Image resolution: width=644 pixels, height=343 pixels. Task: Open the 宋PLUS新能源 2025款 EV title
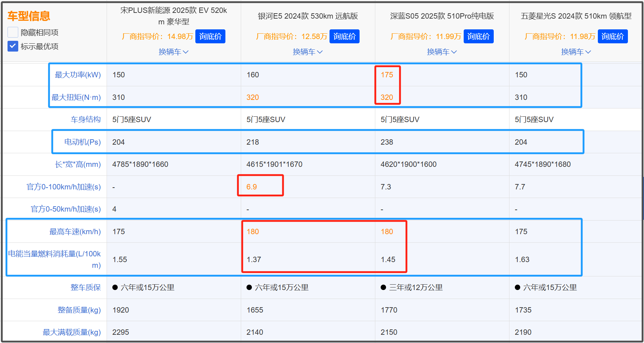(174, 16)
